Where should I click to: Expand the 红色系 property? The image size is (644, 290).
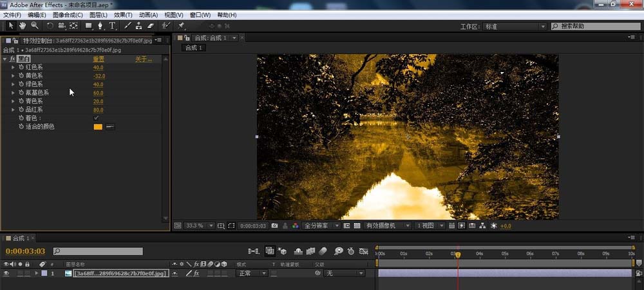click(13, 68)
